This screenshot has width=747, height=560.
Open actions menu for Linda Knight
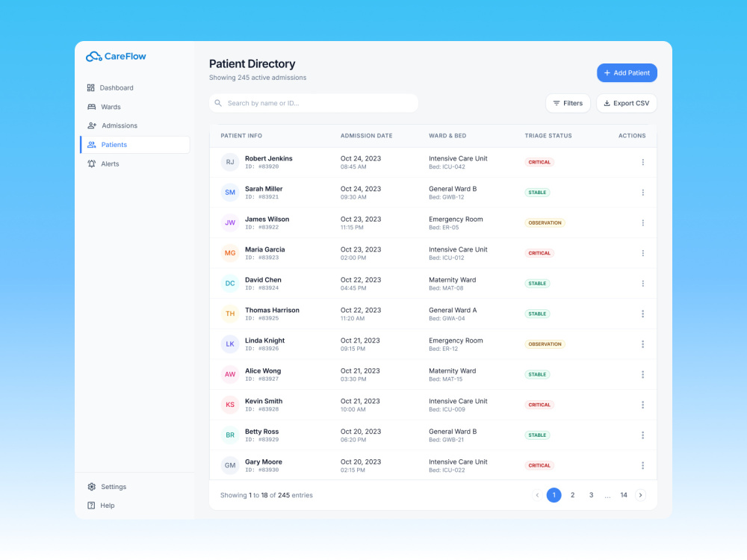pos(642,344)
